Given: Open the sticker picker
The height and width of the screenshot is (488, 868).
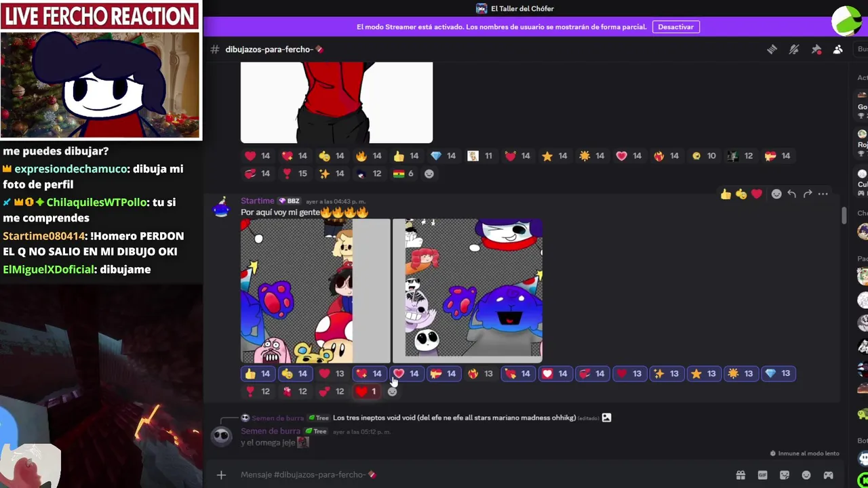Looking at the screenshot, I should coord(785,475).
